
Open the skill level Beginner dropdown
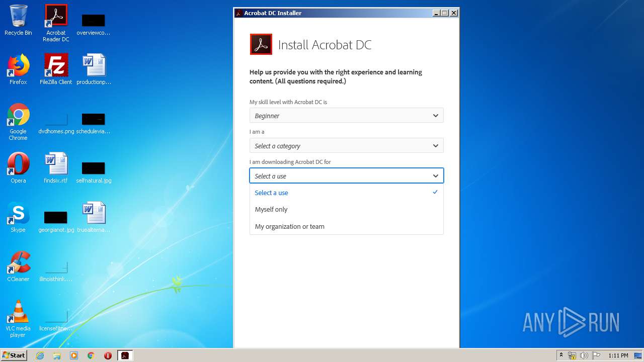tap(347, 116)
